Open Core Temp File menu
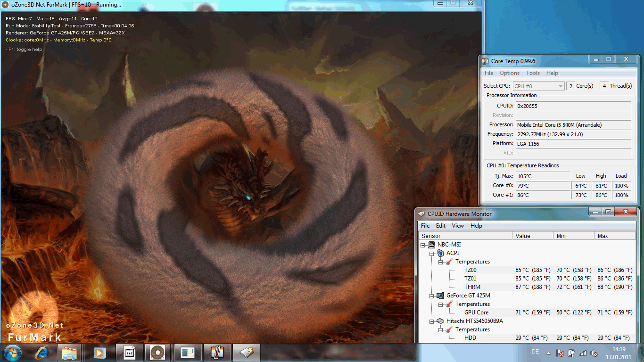 [489, 73]
